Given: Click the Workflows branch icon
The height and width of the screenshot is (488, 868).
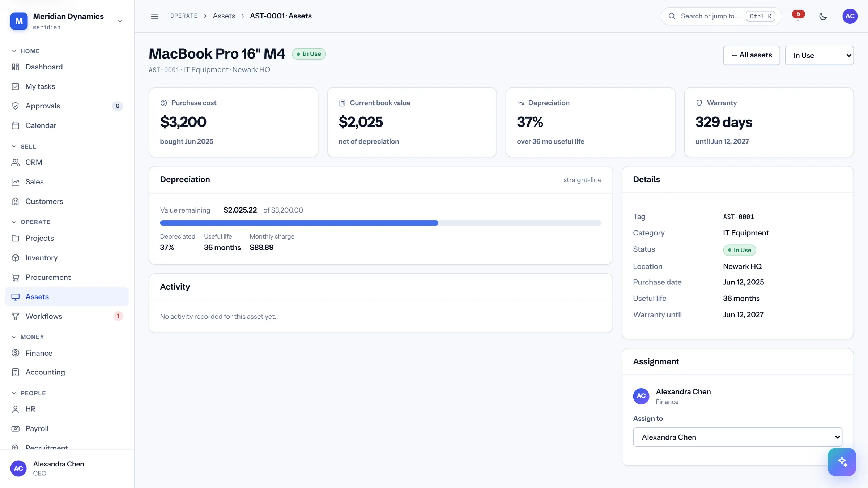Looking at the screenshot, I should 15,316.
